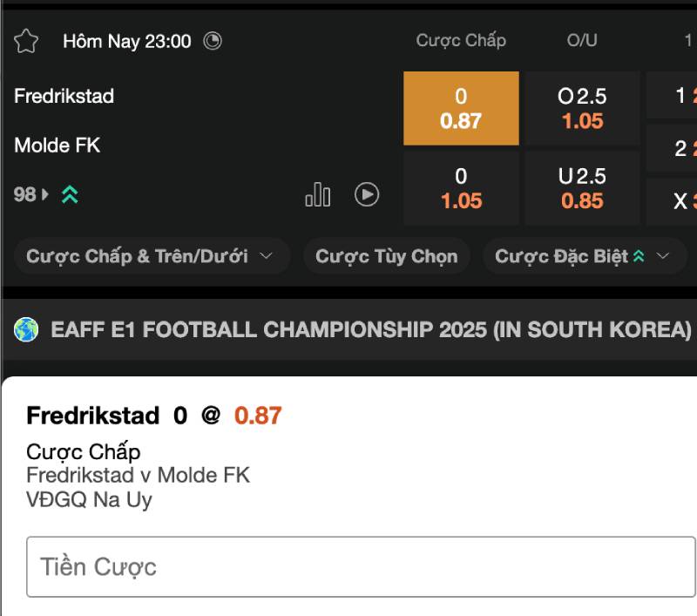Play the live stream icon
This screenshot has height=616, width=697.
(x=367, y=194)
